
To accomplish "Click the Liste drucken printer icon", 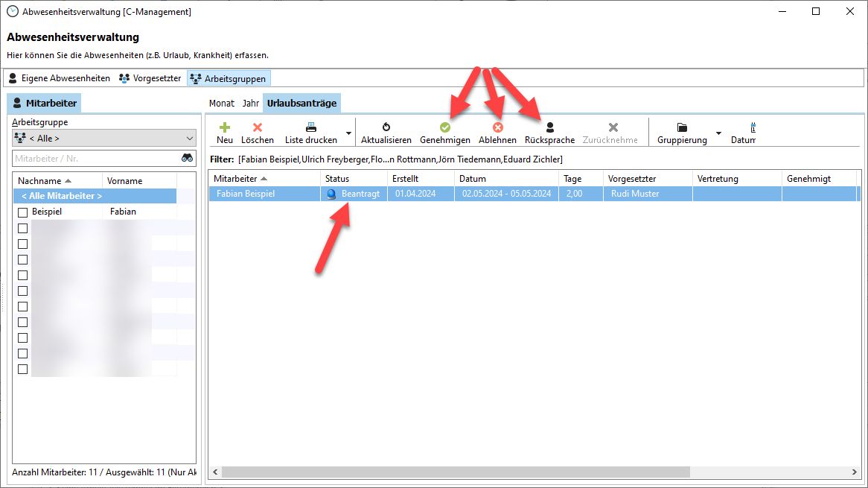I will click(x=311, y=127).
